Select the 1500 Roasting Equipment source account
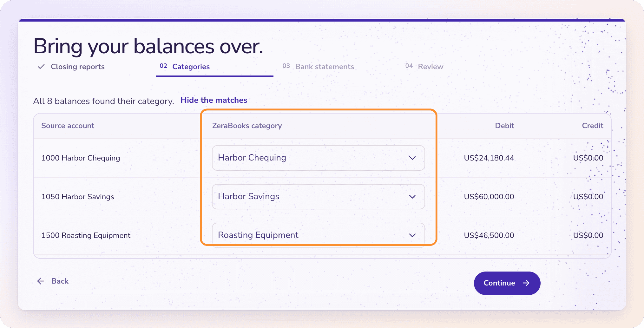Viewport: 644px width, 328px height. (x=86, y=235)
